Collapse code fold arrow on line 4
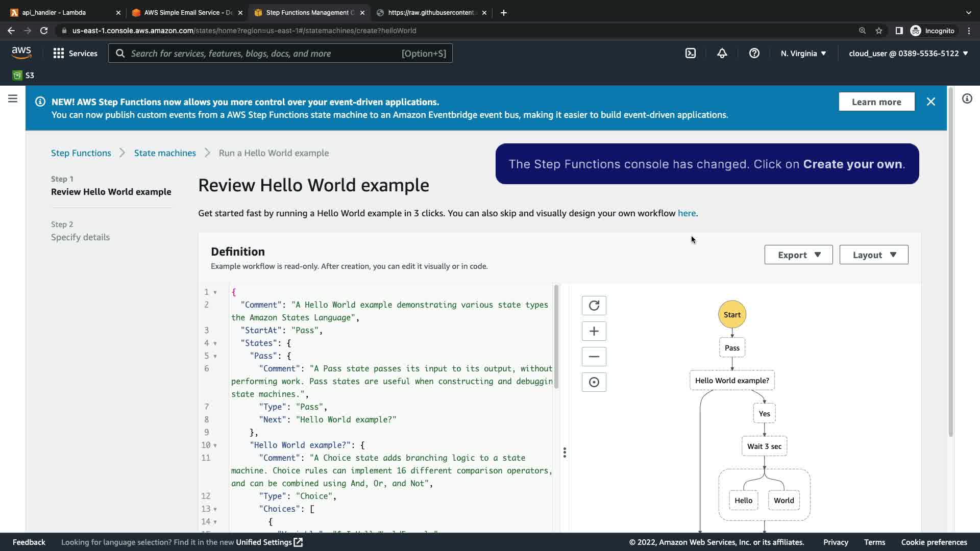The height and width of the screenshot is (551, 980). point(215,343)
